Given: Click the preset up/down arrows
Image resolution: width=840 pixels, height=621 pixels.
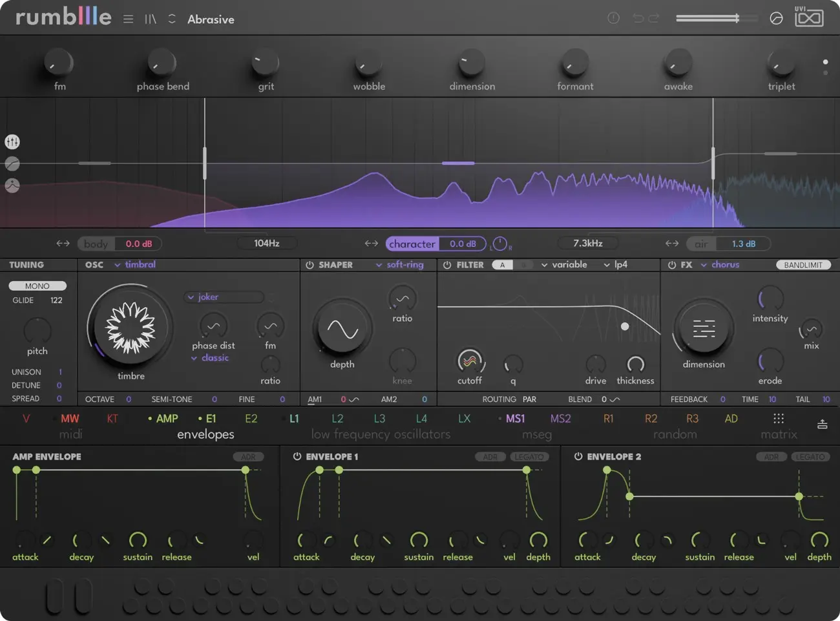Looking at the screenshot, I should pyautogui.click(x=172, y=19).
